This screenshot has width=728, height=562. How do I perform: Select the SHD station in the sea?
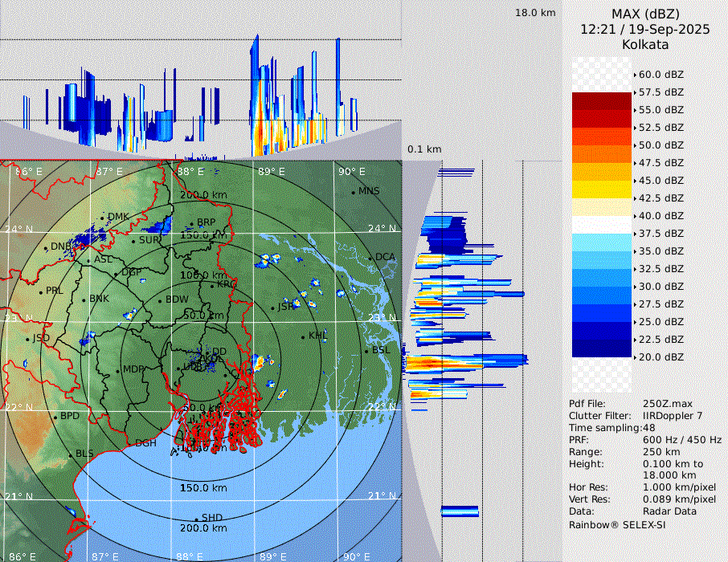point(196,519)
